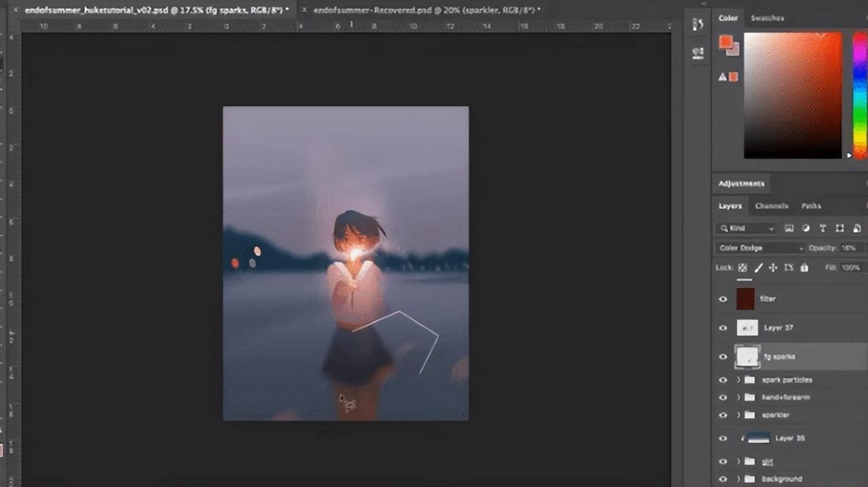Hide the background group

tap(723, 479)
